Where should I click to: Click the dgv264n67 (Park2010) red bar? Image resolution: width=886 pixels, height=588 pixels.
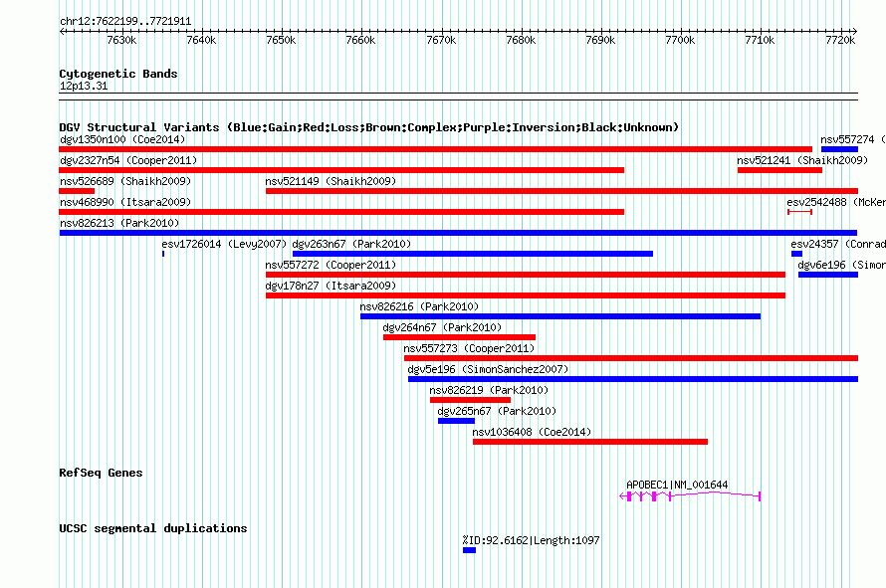(459, 337)
